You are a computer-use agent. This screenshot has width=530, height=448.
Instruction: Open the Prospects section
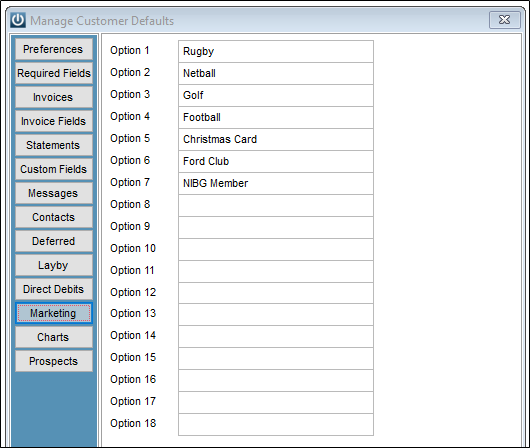54,361
